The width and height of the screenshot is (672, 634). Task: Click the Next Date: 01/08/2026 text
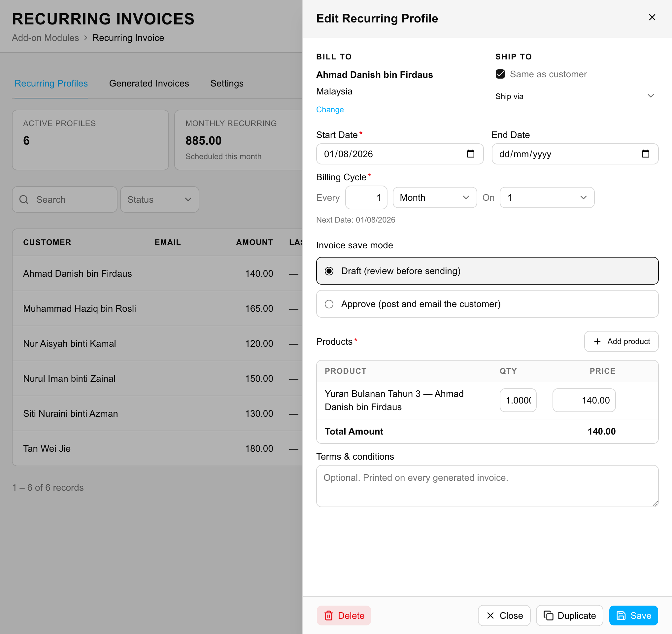355,220
